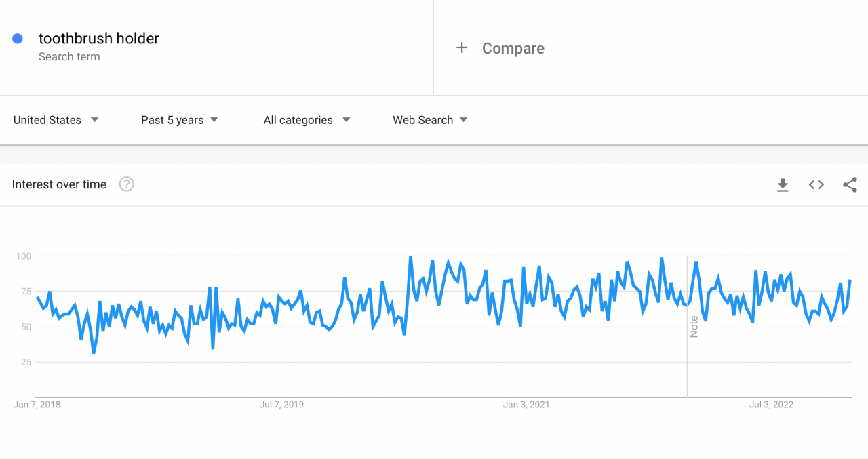Select the blue search term indicator dot
Image resolution: width=868 pixels, height=459 pixels.
point(17,38)
